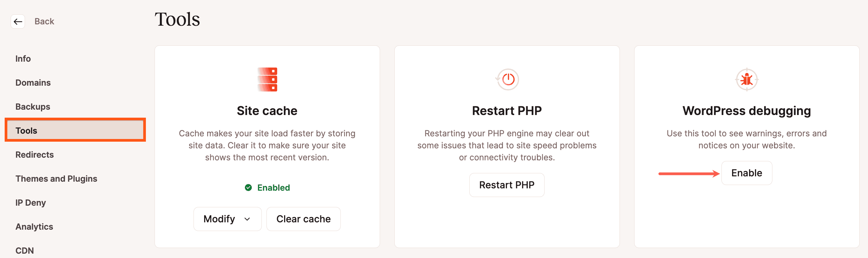Select Info in the sidebar
Viewport: 868px width, 258px height.
click(23, 58)
